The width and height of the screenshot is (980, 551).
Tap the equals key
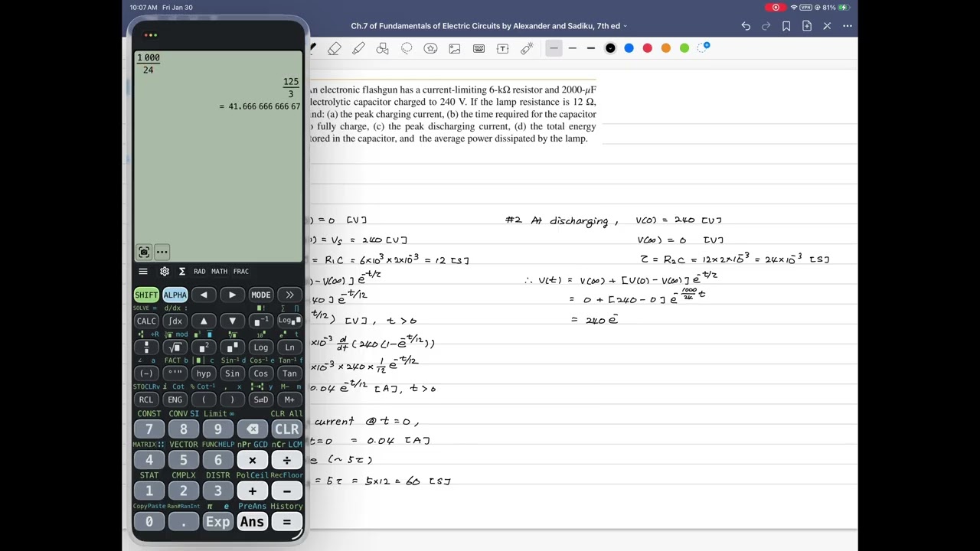pyautogui.click(x=286, y=521)
